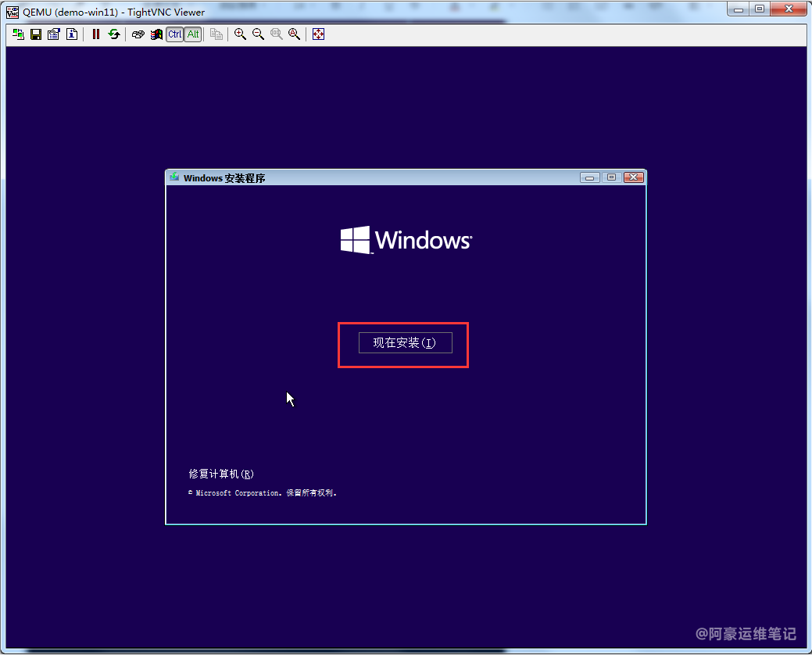Refresh the remote screen with green arrows icon
This screenshot has height=655, width=812.
[x=114, y=34]
